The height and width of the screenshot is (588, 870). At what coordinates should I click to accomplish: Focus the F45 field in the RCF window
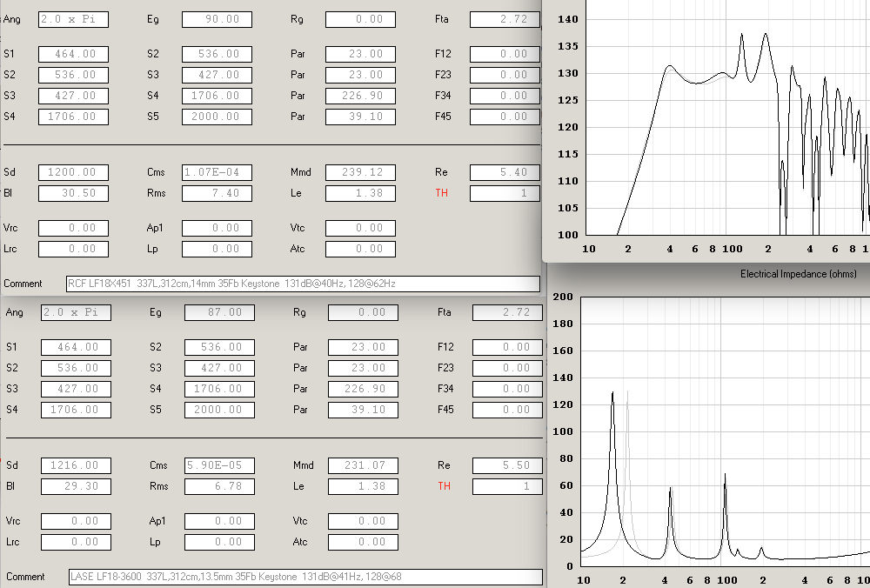click(x=505, y=117)
